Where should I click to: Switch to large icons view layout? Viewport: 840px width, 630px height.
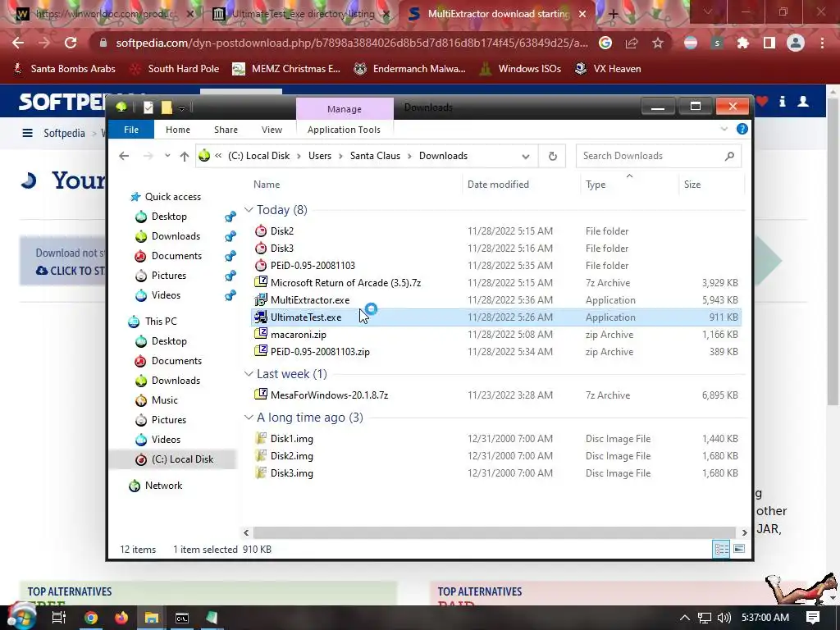(x=739, y=549)
